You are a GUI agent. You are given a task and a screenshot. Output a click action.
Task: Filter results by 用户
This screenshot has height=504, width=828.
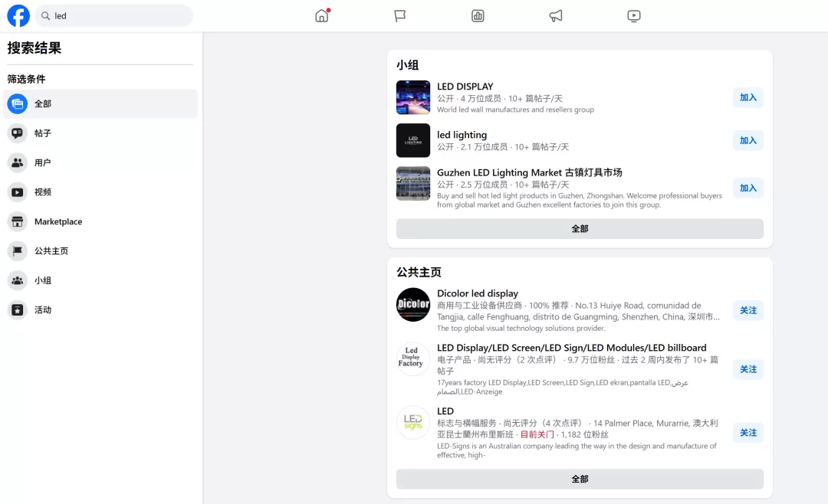[43, 162]
